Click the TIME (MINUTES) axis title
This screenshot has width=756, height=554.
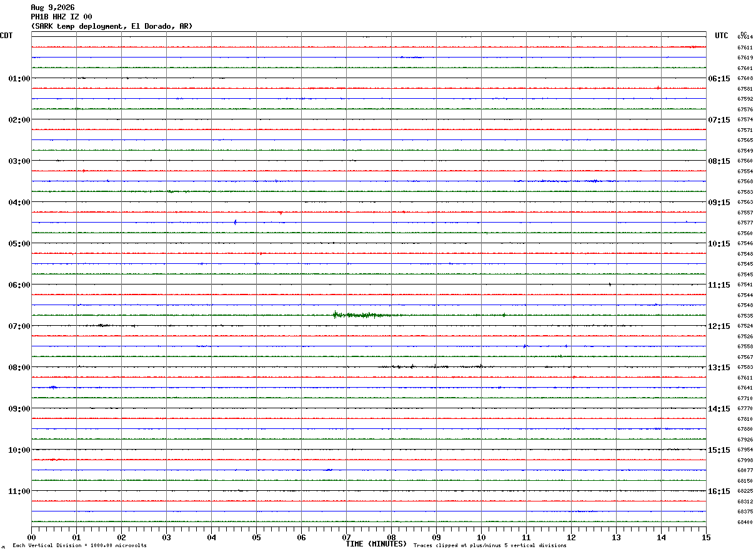(376, 544)
